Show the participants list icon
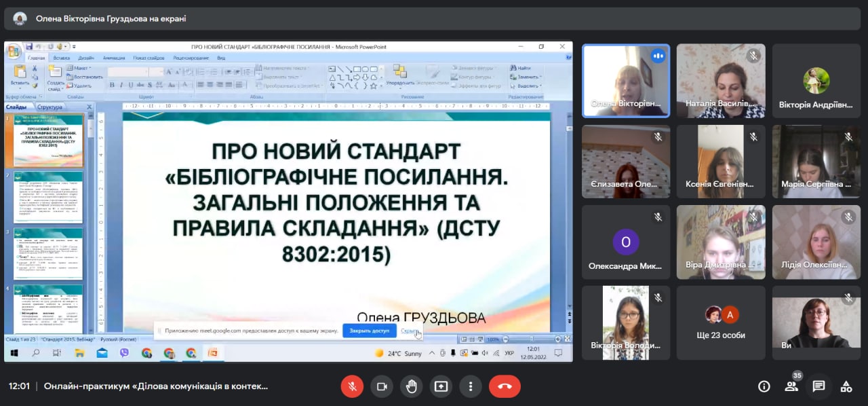Image resolution: width=868 pixels, height=406 pixels. 791,386
